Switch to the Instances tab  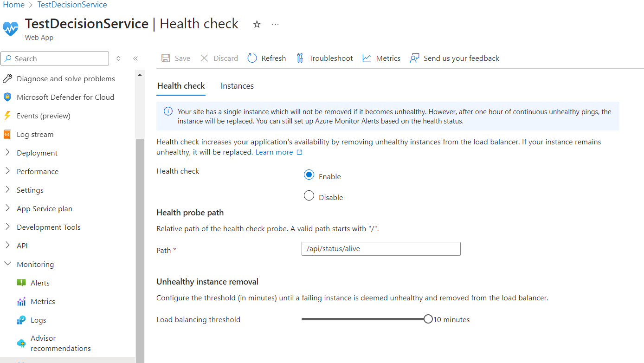pyautogui.click(x=237, y=86)
